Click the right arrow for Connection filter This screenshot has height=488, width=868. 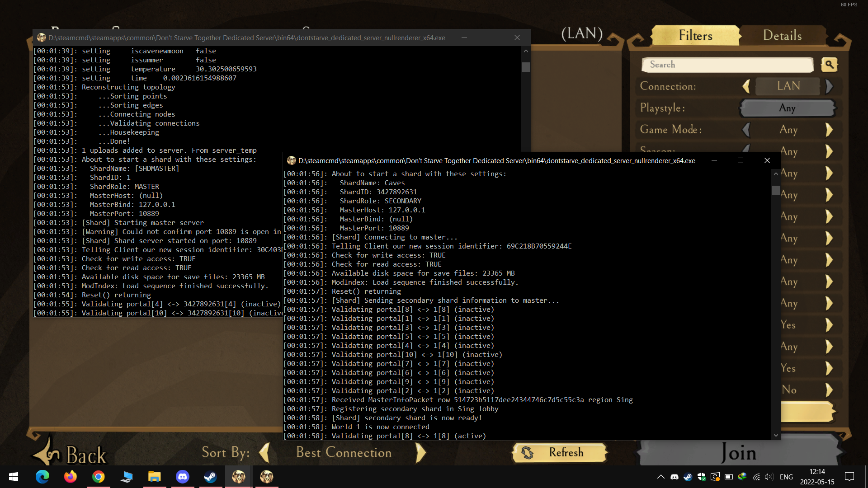point(829,86)
